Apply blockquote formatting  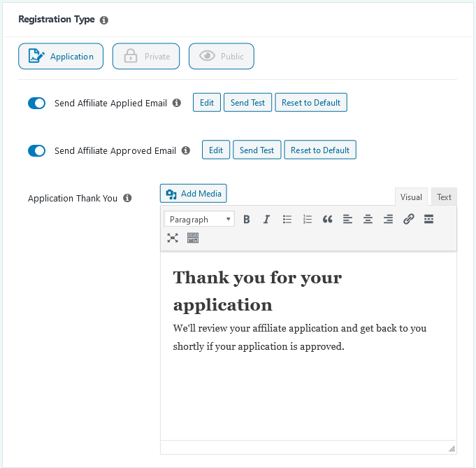(x=327, y=219)
